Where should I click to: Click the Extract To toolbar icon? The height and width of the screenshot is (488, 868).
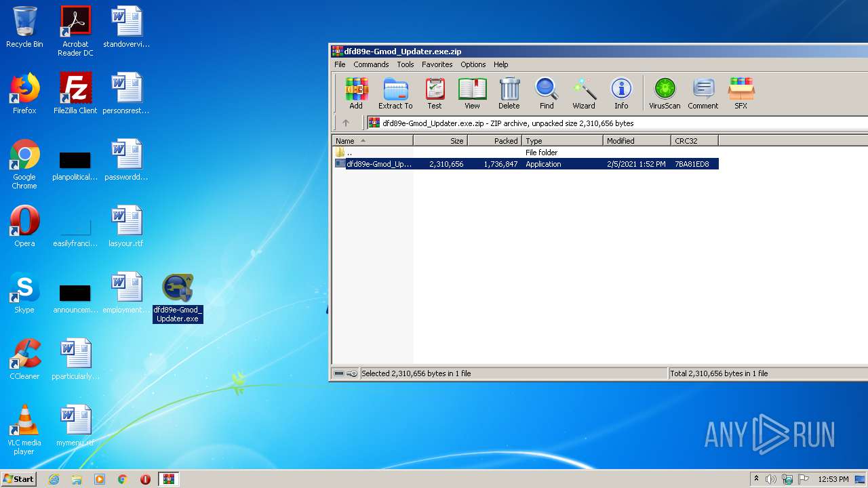[x=395, y=94]
